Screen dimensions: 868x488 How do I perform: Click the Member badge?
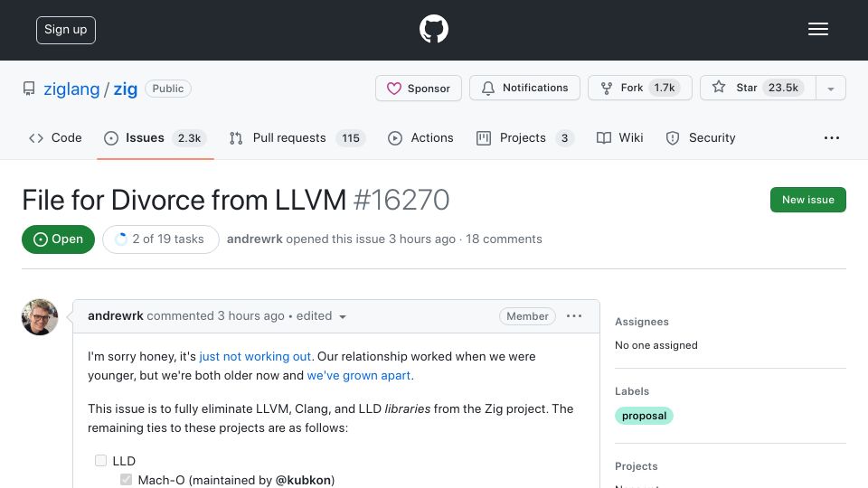(527, 316)
